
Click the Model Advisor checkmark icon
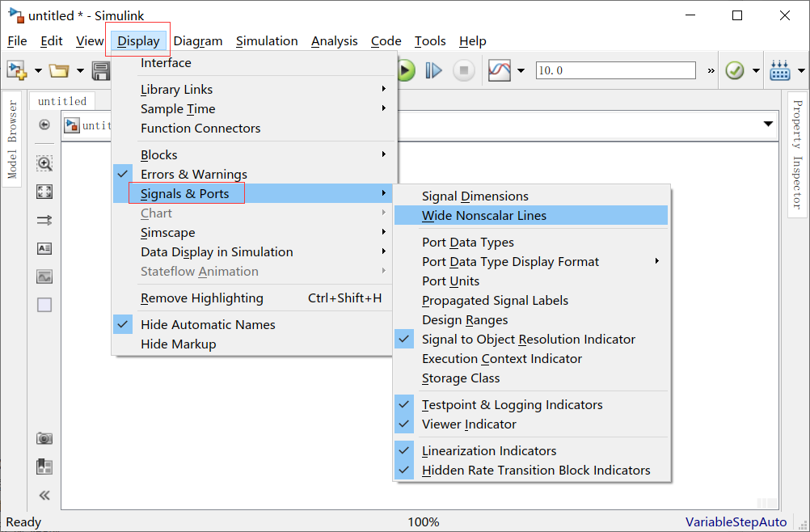point(735,70)
